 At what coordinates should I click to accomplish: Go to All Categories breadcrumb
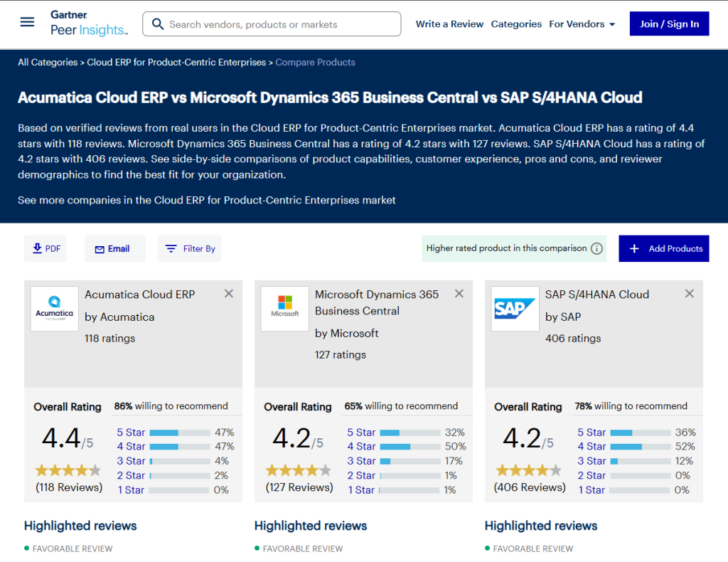pos(48,62)
